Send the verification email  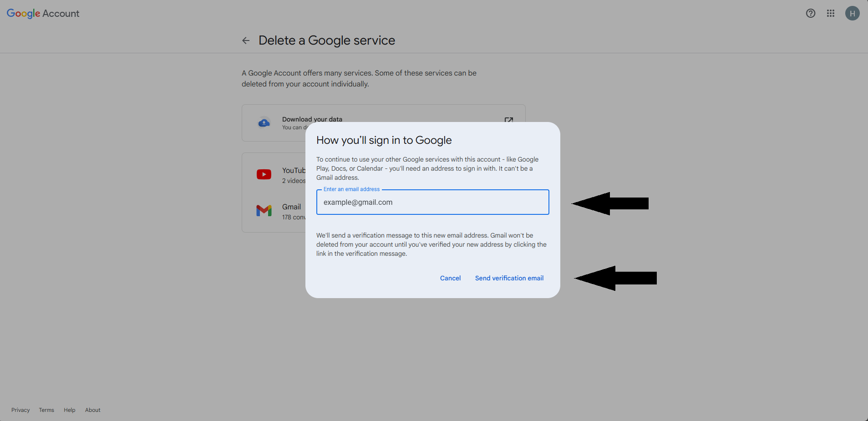pos(509,278)
